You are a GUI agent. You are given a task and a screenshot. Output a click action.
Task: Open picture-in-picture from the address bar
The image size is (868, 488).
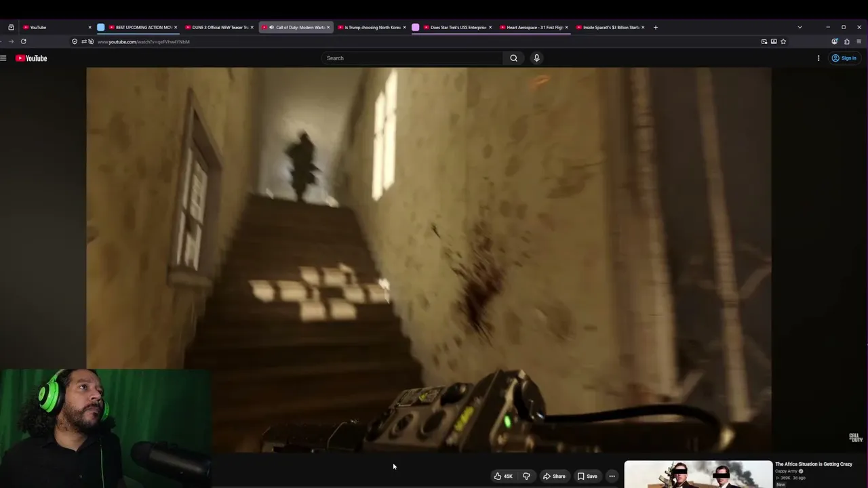[764, 41]
